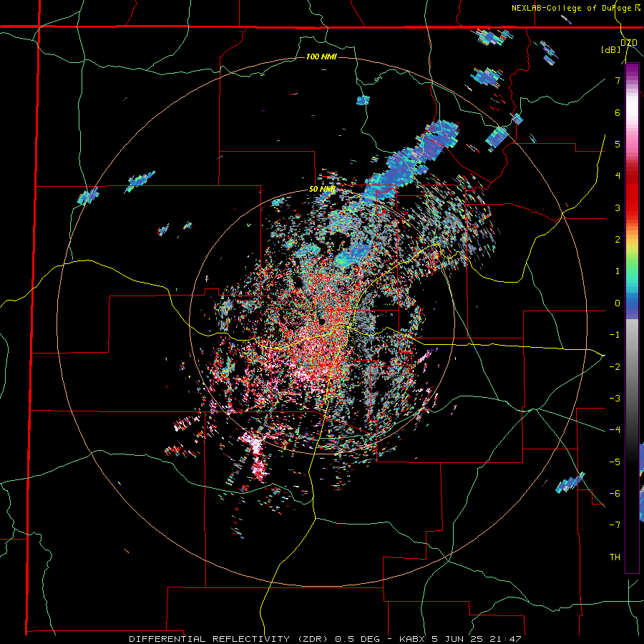
Task: Click the -5 value on the color scale
Action: click(615, 462)
